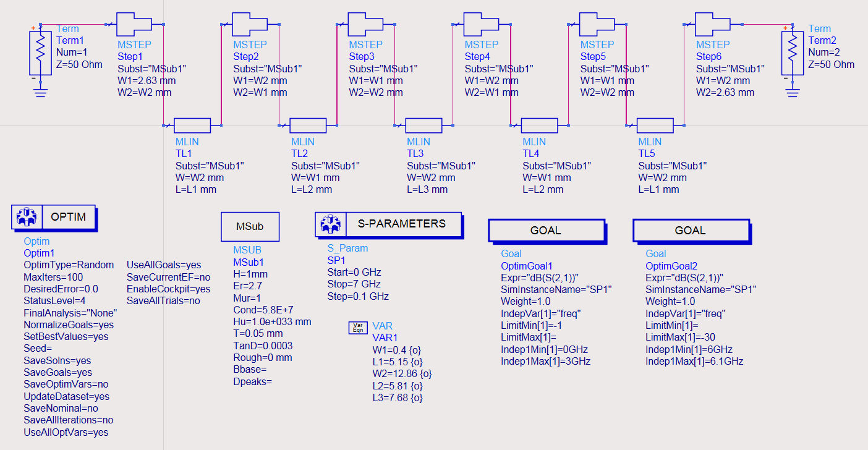
Task: Click the Hu=1.0e+033 mm parameter
Action: pos(272,322)
